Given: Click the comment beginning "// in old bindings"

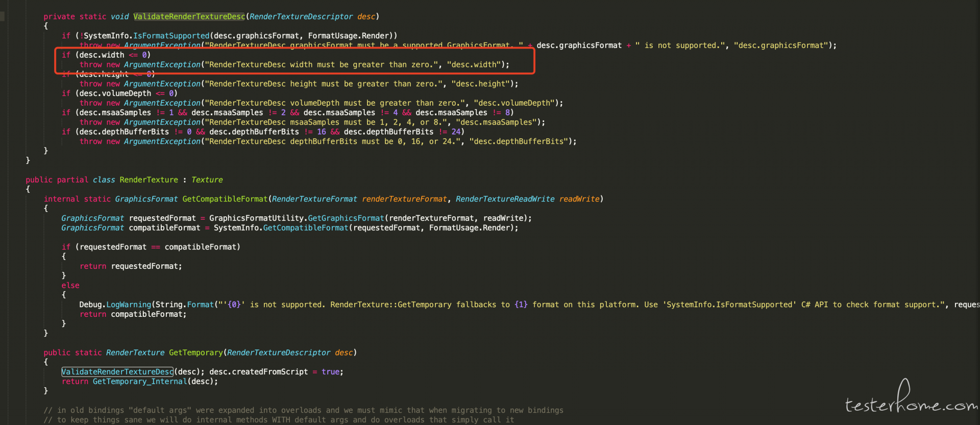Looking at the screenshot, I should click(304, 410).
